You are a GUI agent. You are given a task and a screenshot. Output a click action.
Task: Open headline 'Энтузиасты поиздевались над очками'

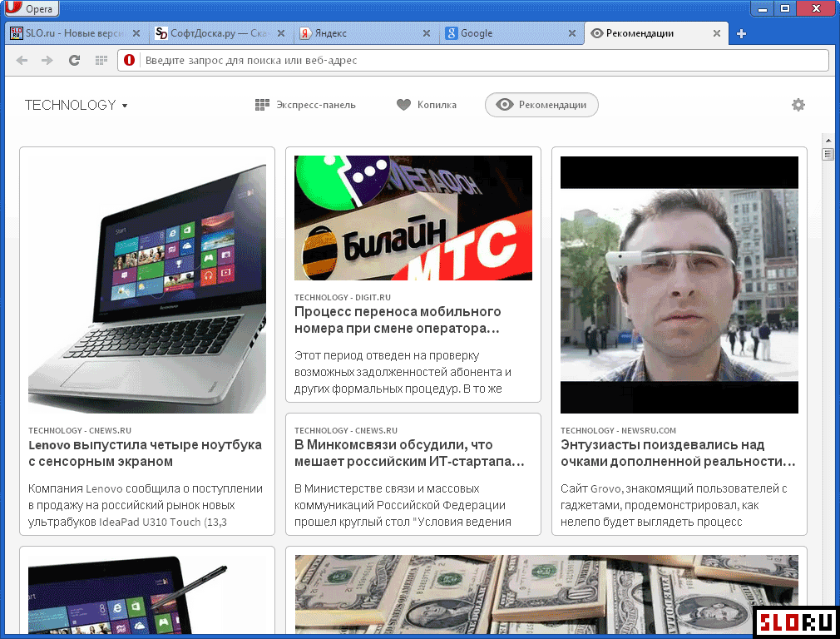coord(678,453)
